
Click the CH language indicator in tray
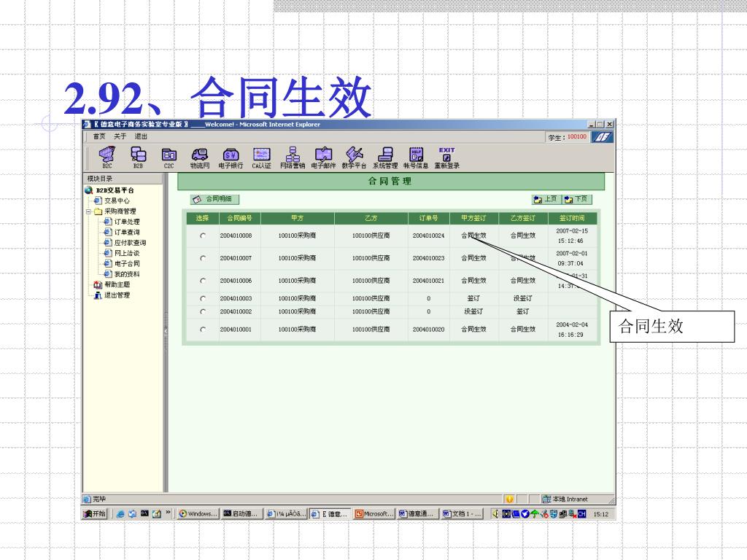click(x=581, y=514)
